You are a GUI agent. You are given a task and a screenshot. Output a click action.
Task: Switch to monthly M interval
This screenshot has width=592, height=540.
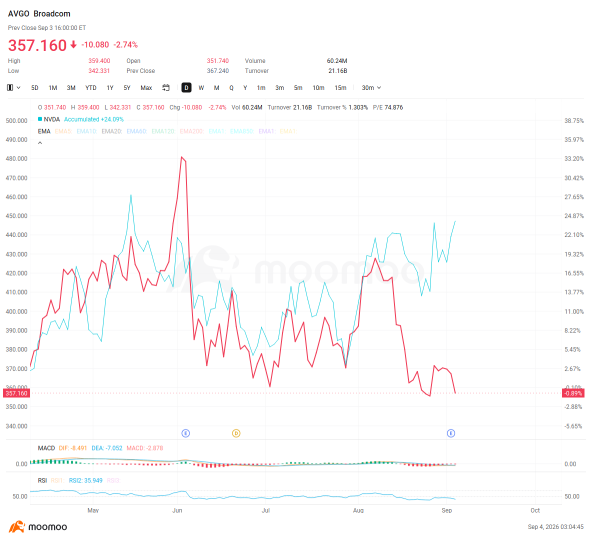tap(216, 88)
